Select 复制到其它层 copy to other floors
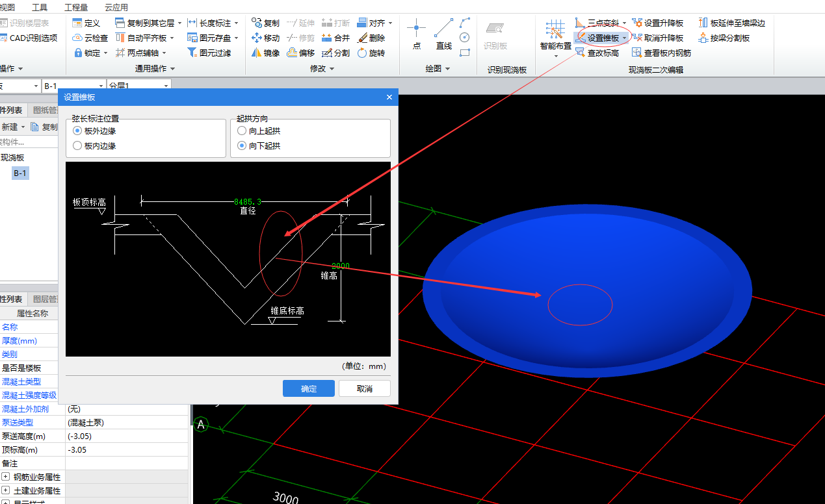The height and width of the screenshot is (504, 825). (144, 23)
